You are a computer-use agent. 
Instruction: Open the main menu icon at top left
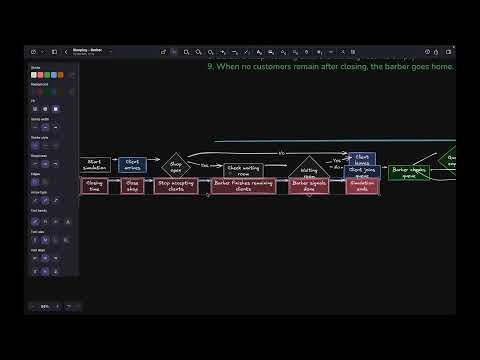(33, 52)
